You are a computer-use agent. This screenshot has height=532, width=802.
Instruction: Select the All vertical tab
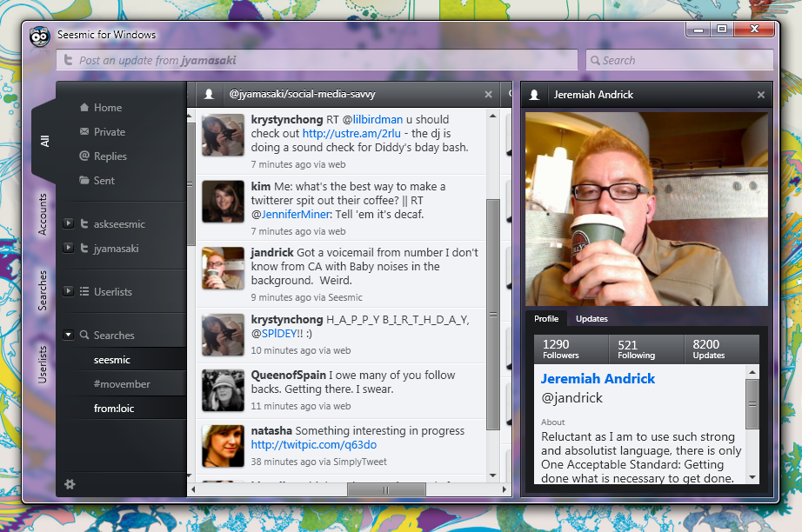(44, 141)
